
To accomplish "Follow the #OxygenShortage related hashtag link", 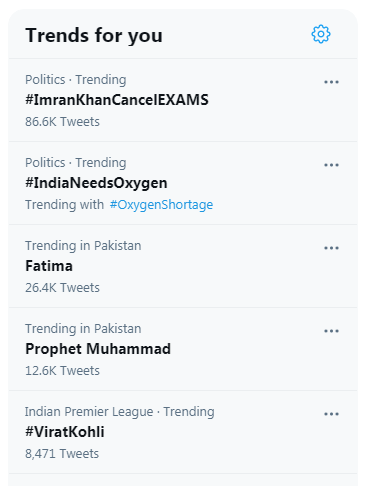I will pos(161,205).
